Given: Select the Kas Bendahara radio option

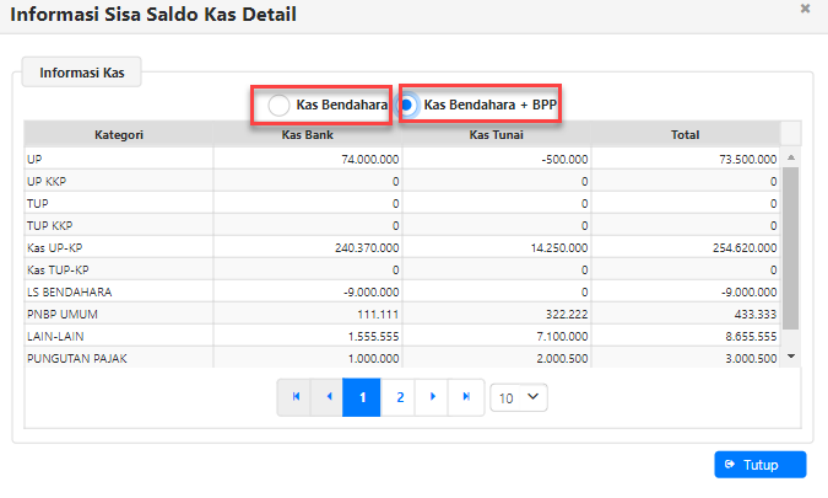Looking at the screenshot, I should [280, 104].
